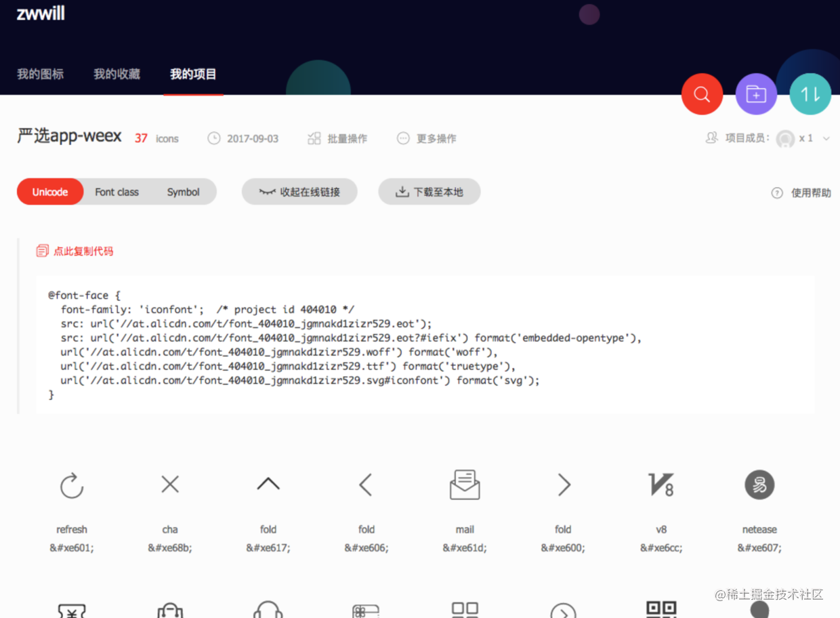This screenshot has width=840, height=618.
Task: Select the circled arrow icon in second row
Action: click(x=563, y=611)
